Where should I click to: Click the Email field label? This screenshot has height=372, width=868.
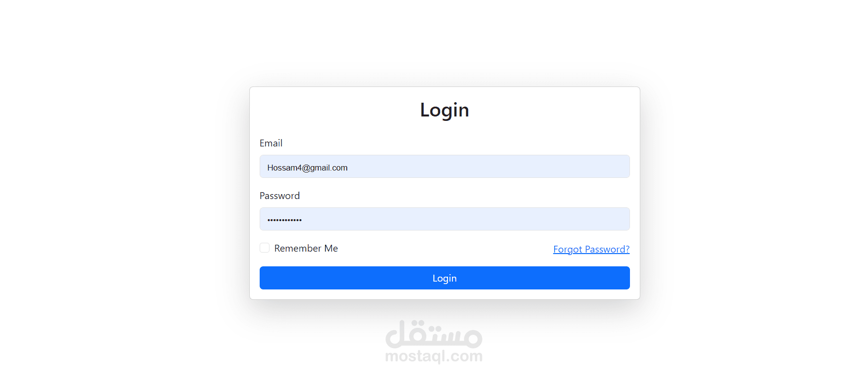coord(271,143)
